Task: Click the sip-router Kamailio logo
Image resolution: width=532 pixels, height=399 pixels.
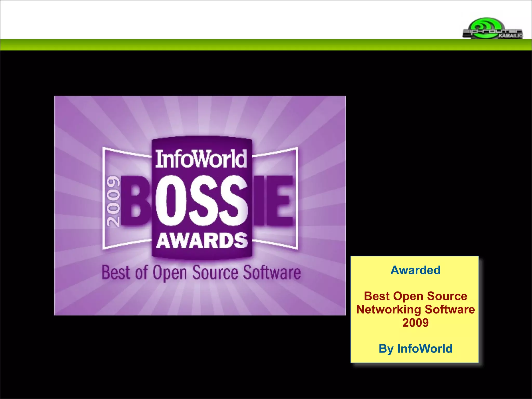Action: 493,29
